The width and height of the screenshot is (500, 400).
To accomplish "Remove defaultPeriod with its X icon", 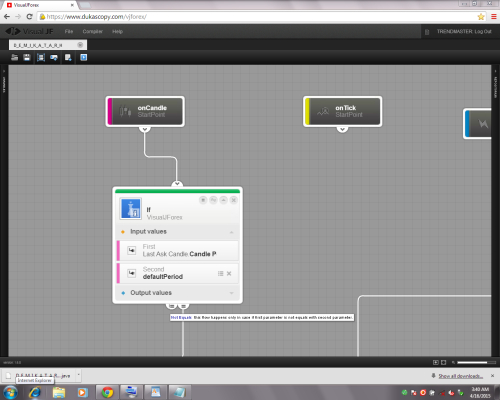I will (x=229, y=273).
